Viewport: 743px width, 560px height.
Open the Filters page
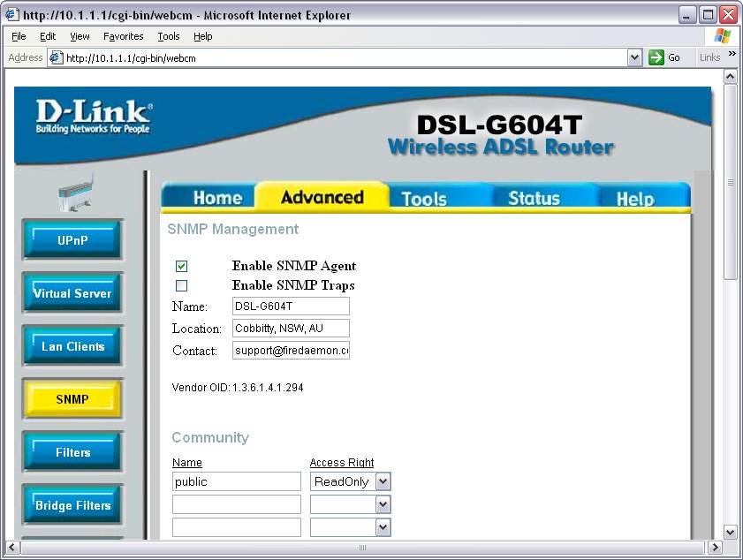[x=72, y=452]
